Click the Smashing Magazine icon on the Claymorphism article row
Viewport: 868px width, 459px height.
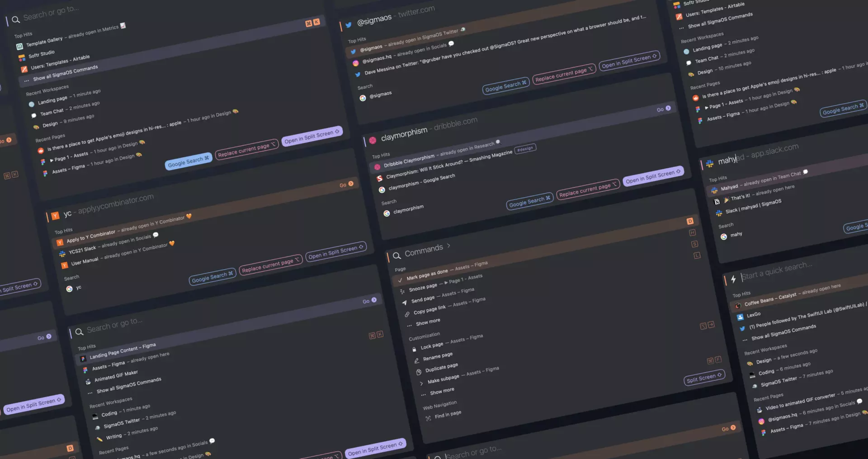point(380,179)
